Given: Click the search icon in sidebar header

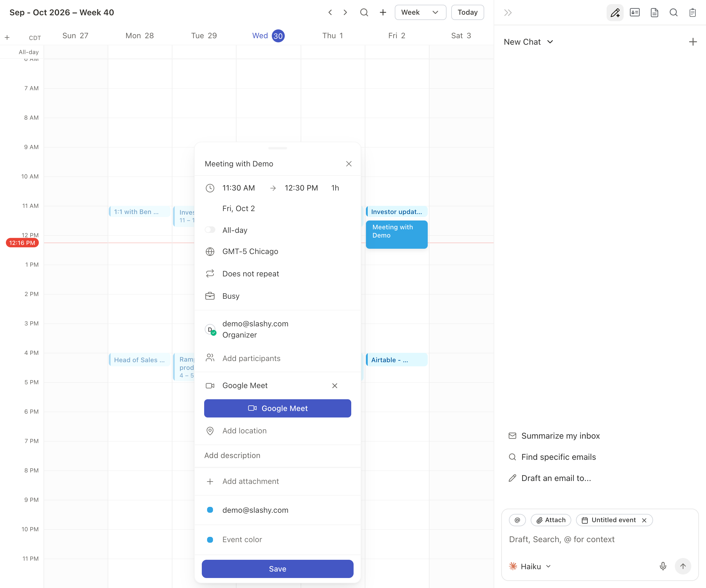Looking at the screenshot, I should click(673, 13).
